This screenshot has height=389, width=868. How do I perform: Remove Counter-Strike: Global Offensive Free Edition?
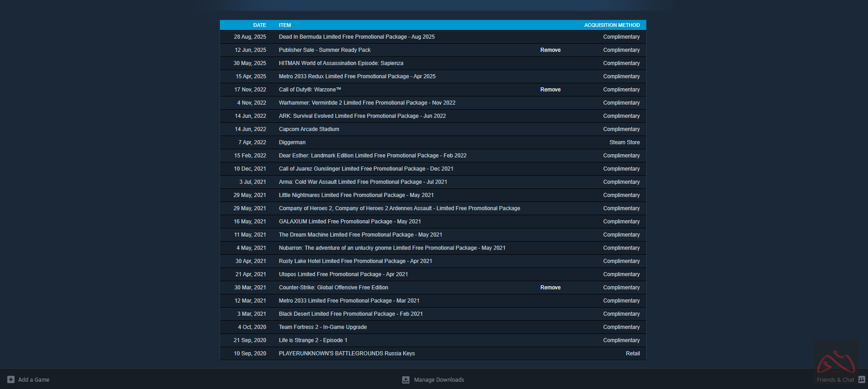coord(550,288)
